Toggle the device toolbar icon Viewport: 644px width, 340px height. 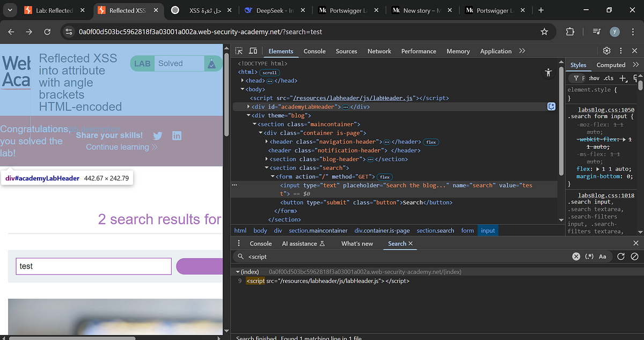tap(253, 51)
